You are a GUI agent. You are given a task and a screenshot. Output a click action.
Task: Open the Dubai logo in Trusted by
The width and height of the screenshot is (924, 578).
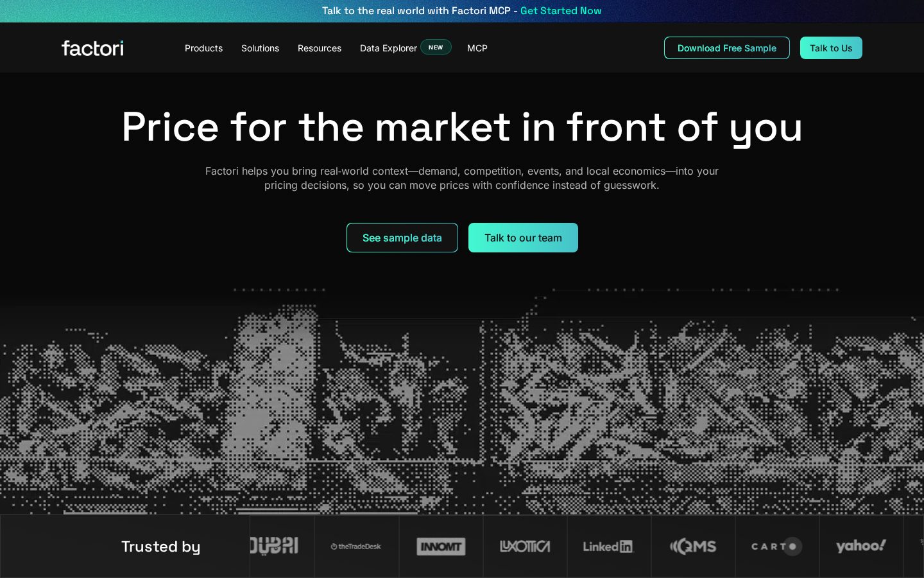click(274, 546)
